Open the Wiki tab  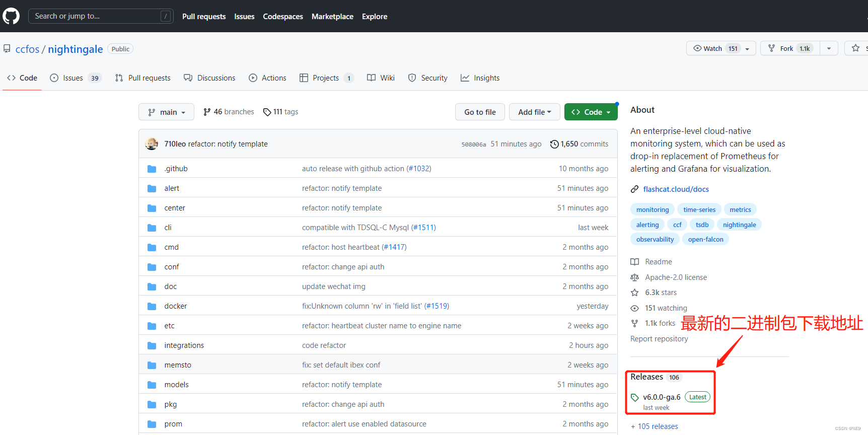(x=381, y=78)
